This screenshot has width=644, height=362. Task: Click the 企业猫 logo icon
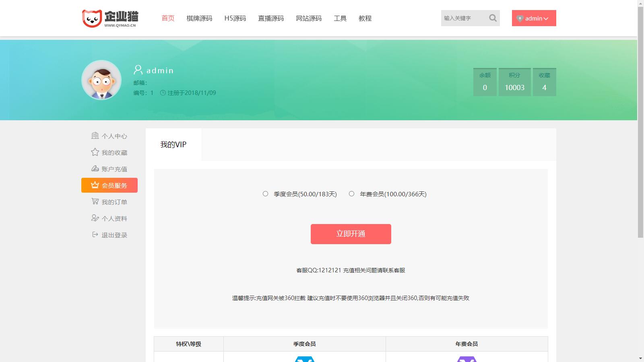pos(92,18)
